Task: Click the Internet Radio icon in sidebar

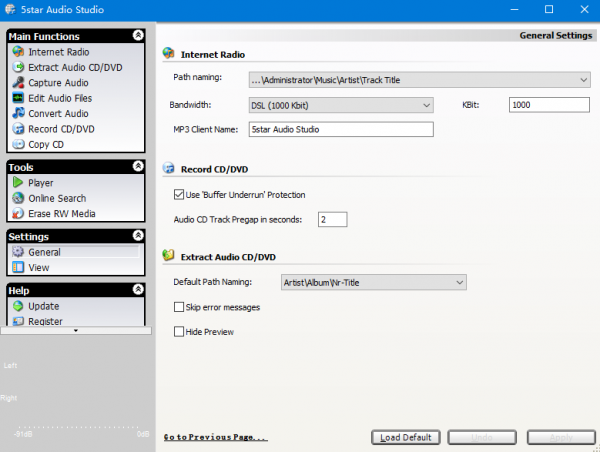Action: [x=18, y=52]
